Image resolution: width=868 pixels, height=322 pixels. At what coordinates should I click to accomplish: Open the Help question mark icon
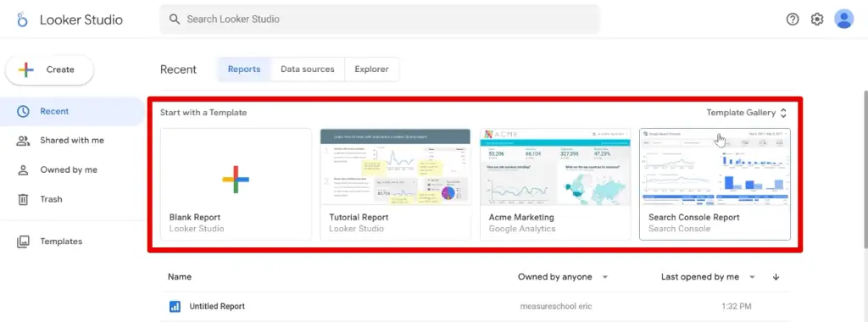[793, 19]
